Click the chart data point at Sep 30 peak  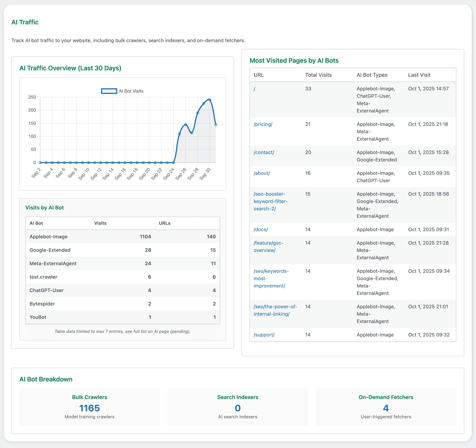pyautogui.click(x=210, y=100)
